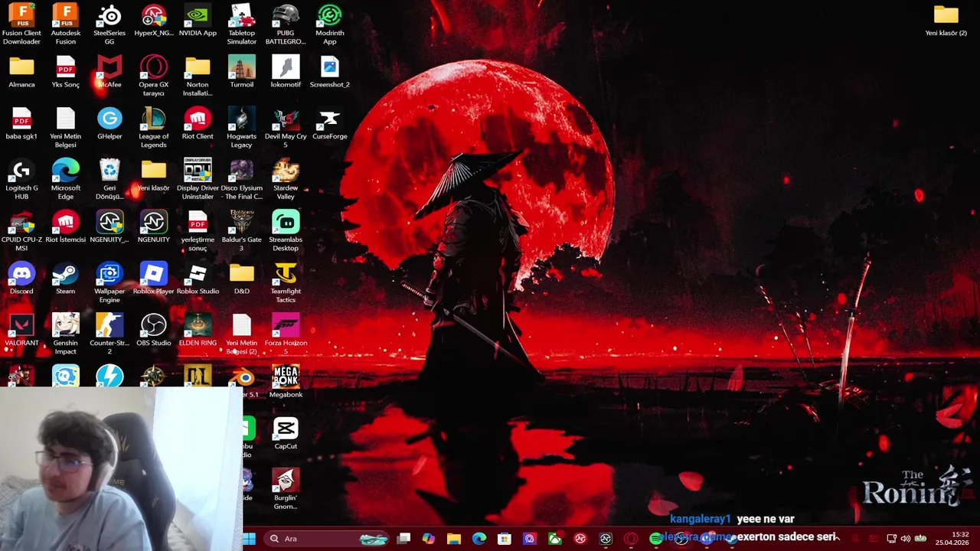
Task: Select the PUBG BATTLEGROUNDS icon
Action: tap(286, 24)
